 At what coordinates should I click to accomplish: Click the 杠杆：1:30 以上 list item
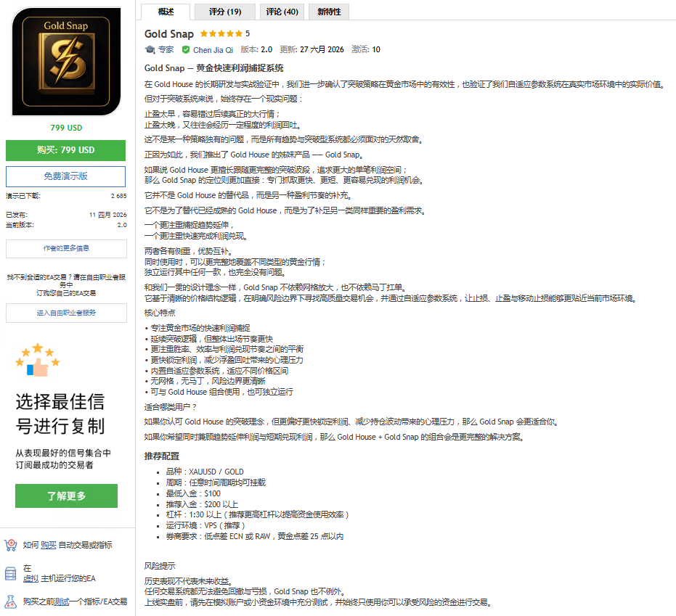(257, 514)
